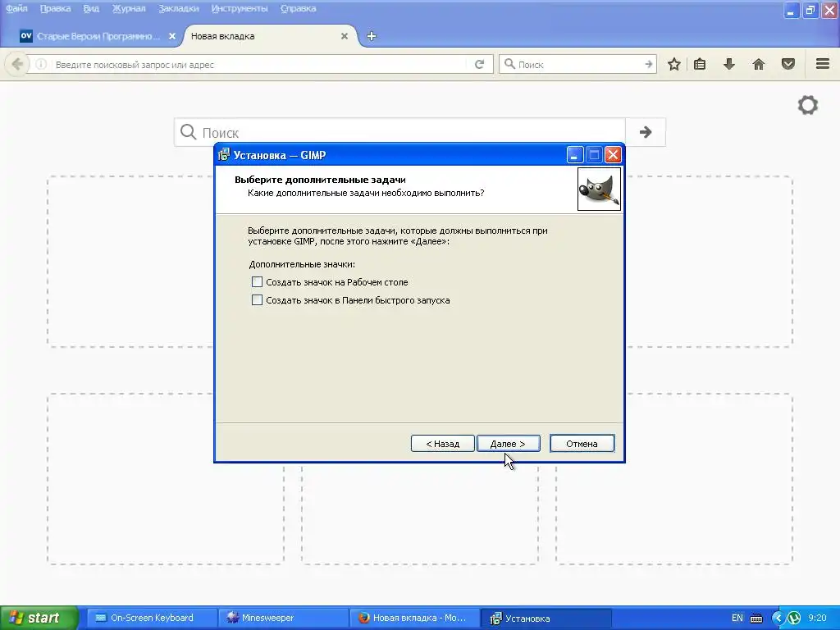Close the Старые Версии tab
The height and width of the screenshot is (630, 840).
[x=172, y=36]
